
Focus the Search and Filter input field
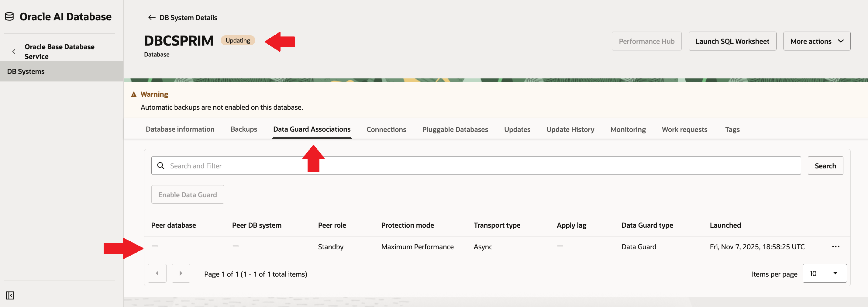coord(472,165)
